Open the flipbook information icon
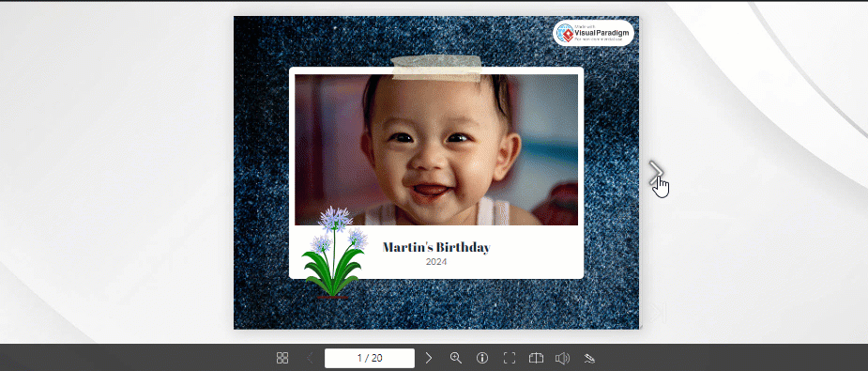The width and height of the screenshot is (868, 371). (x=482, y=358)
